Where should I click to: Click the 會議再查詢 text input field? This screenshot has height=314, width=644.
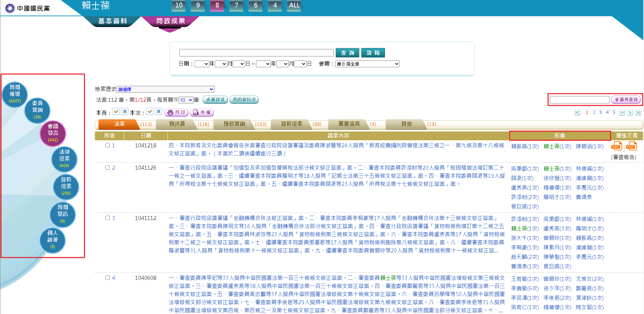coord(579,100)
